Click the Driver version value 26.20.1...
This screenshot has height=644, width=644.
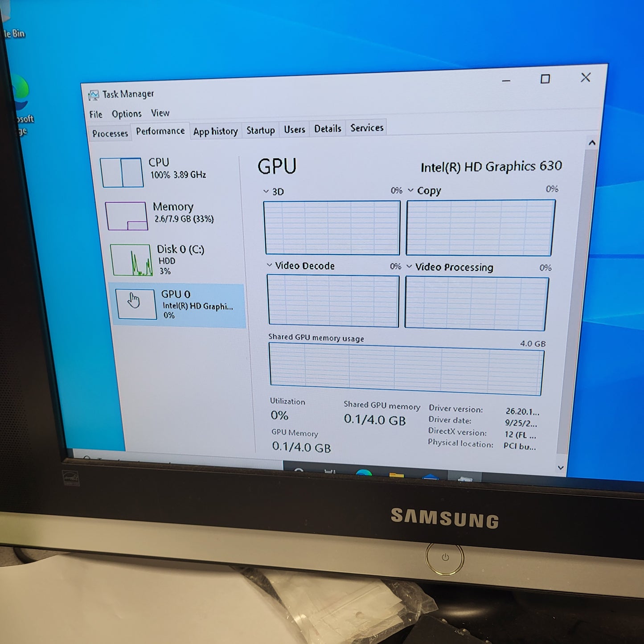pos(522,412)
